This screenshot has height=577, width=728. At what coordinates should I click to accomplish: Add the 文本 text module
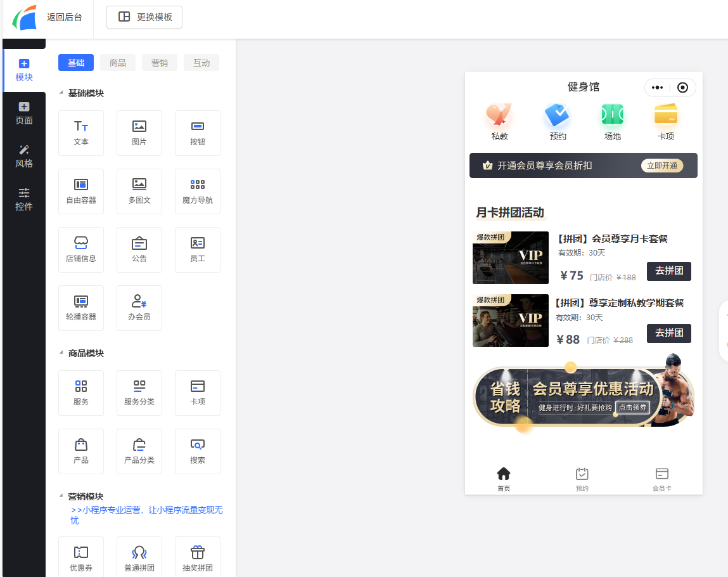coord(81,133)
